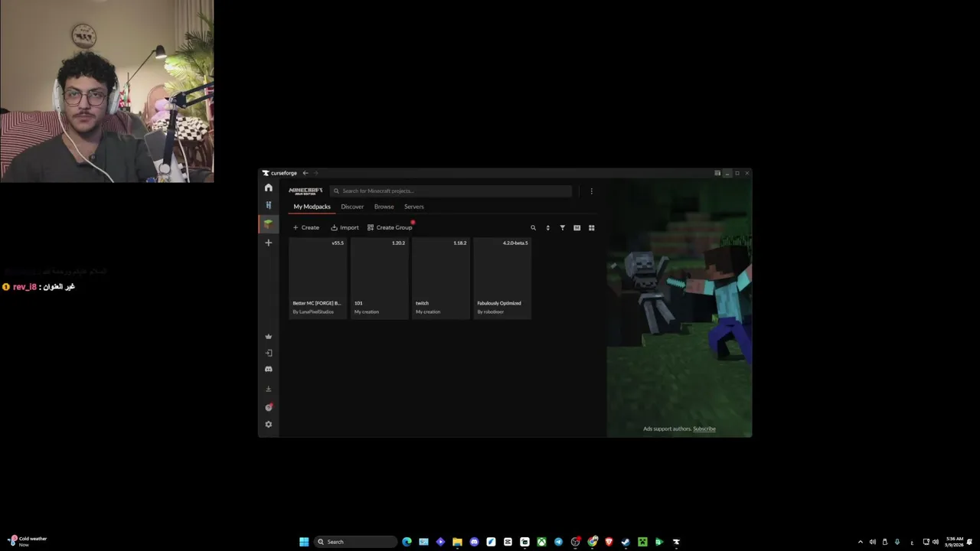The image size is (980, 551).
Task: Open Telegram from the taskbar
Action: (558, 542)
